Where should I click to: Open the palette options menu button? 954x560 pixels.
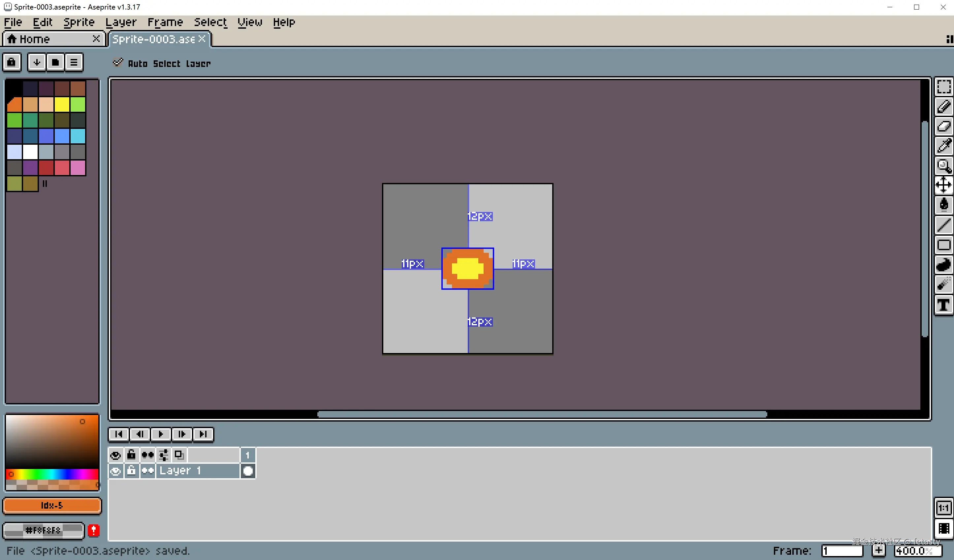pos(74,62)
